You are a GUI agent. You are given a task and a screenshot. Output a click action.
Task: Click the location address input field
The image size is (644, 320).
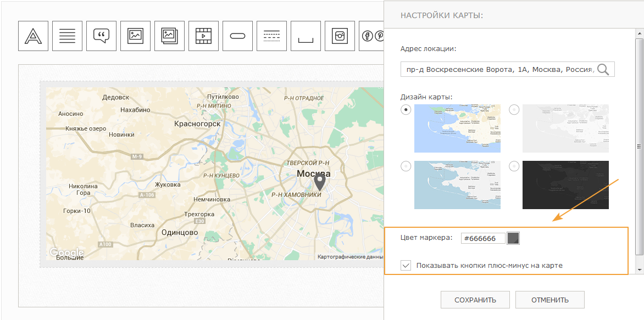coord(508,69)
